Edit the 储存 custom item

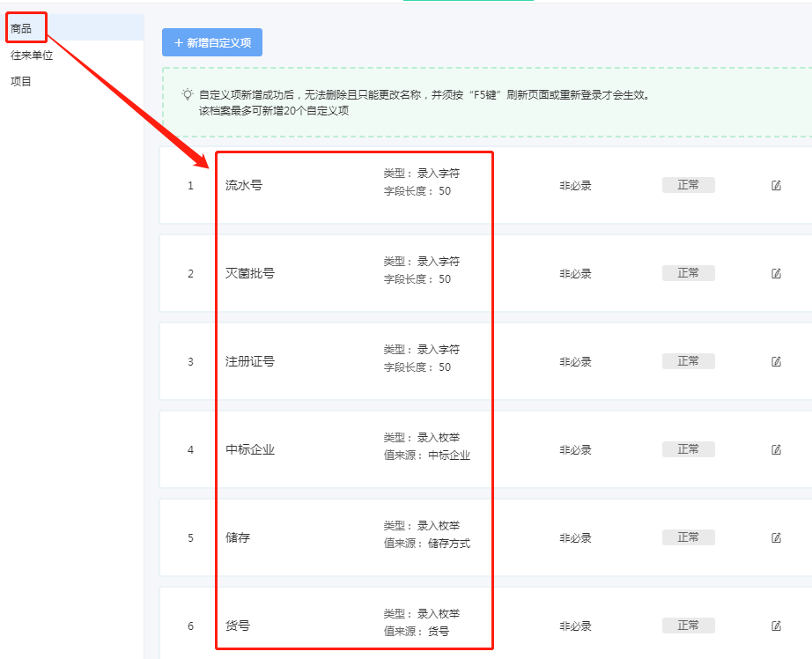776,537
